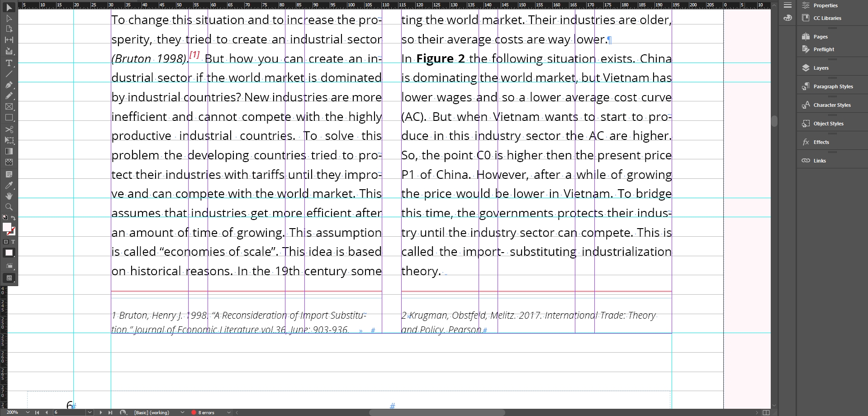Image resolution: width=868 pixels, height=416 pixels.
Task: Switch screen mode at toolbar bottom
Action: (x=9, y=278)
